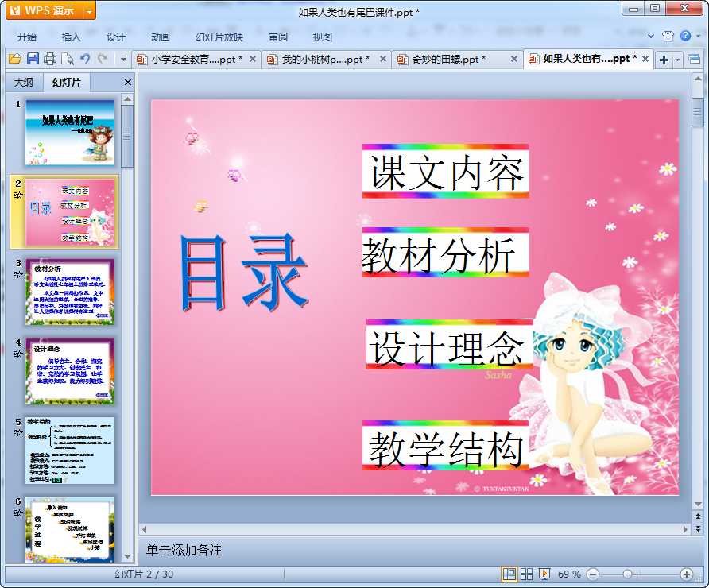Switch to Slide Sorter view icon
The width and height of the screenshot is (709, 588).
526,574
